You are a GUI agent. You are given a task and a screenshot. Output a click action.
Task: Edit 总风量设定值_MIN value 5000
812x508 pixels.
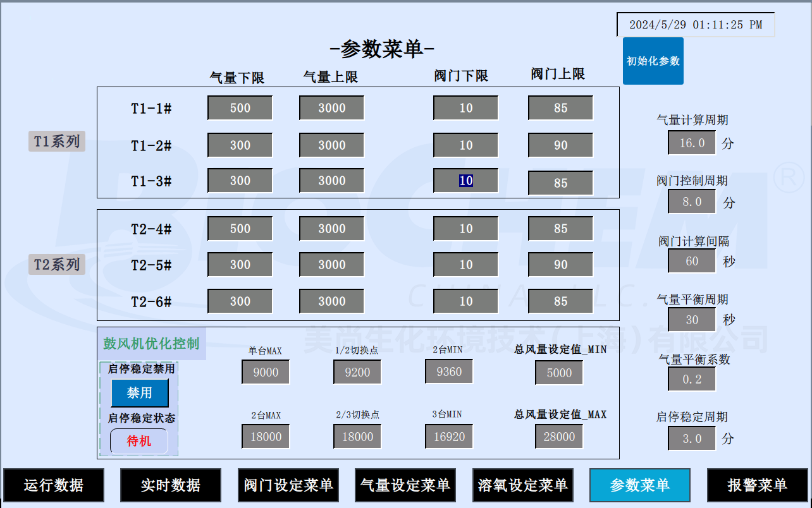559,373
